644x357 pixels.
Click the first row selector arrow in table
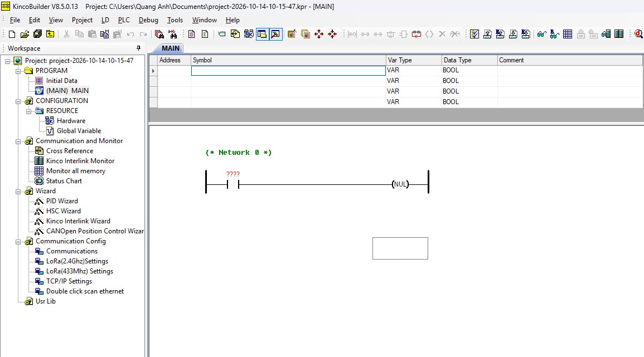[153, 71]
